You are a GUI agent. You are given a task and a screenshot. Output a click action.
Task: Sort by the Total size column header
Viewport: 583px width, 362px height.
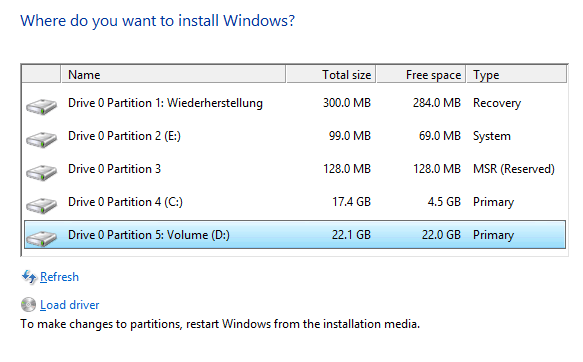pyautogui.click(x=331, y=74)
